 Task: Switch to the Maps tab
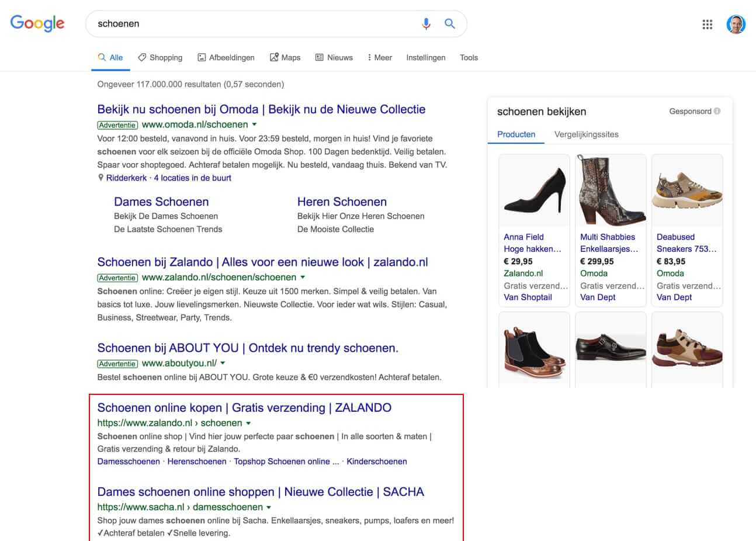(x=285, y=57)
